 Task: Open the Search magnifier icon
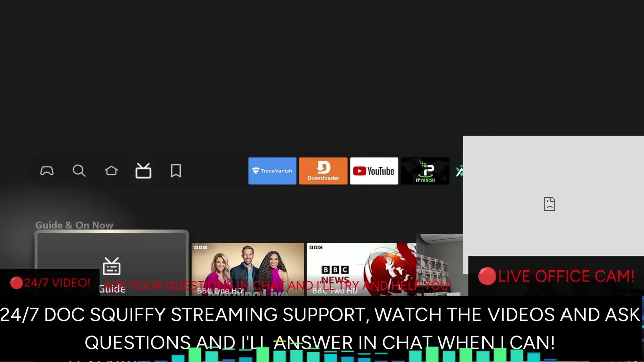tap(79, 171)
